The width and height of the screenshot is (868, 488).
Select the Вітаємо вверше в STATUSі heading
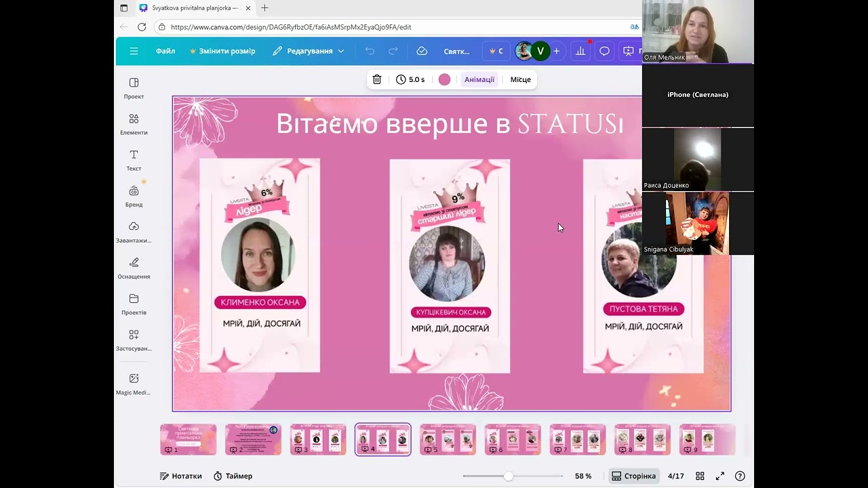point(450,124)
